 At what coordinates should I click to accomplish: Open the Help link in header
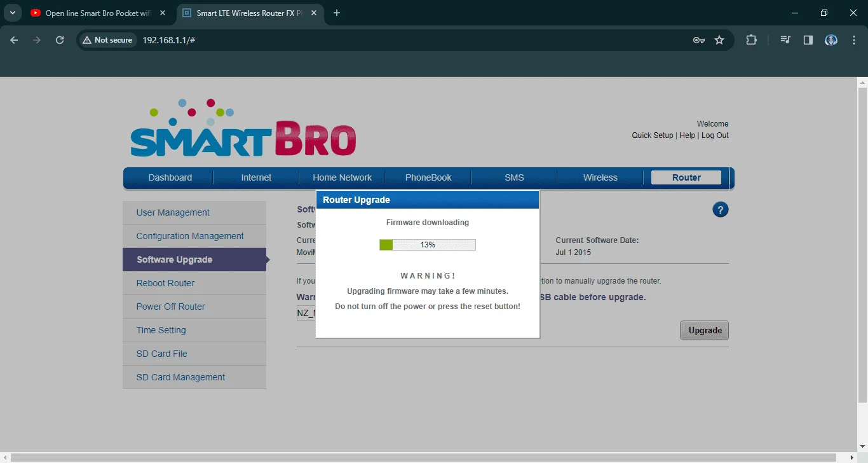[x=687, y=135]
